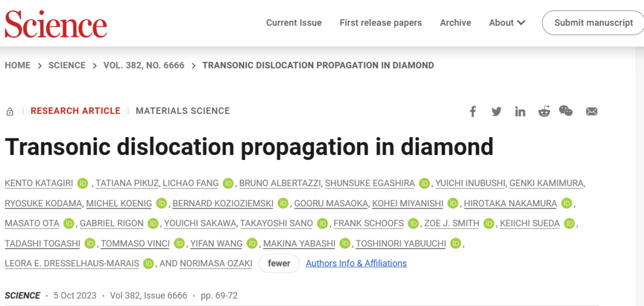Expand the About dropdown menu
The width and height of the screenshot is (644, 306).
(507, 23)
